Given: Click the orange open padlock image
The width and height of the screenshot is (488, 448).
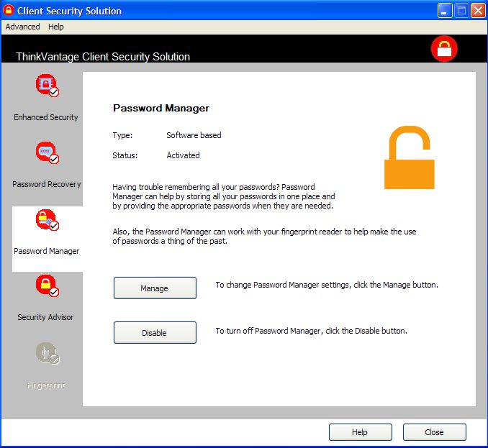Looking at the screenshot, I should [x=410, y=157].
